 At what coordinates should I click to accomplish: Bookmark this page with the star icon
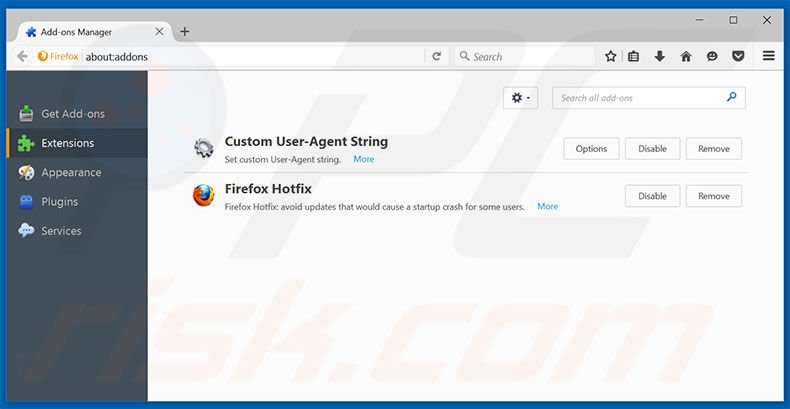(611, 56)
